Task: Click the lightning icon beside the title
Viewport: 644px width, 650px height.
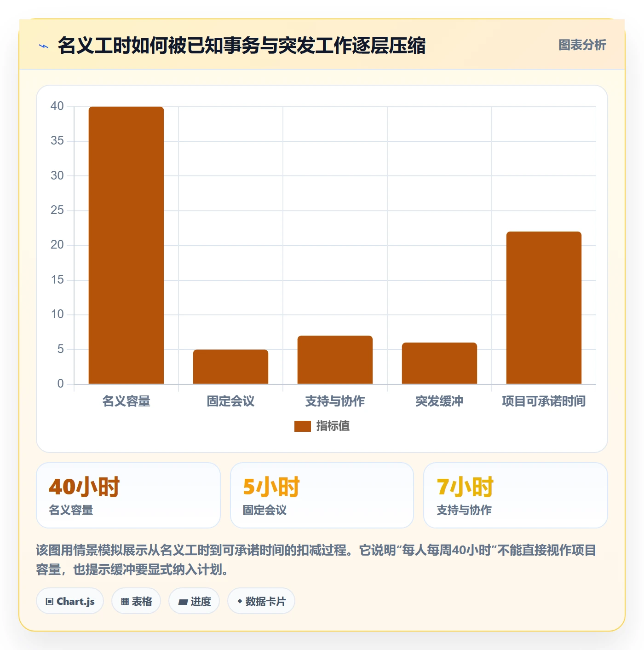Action: 44,46
